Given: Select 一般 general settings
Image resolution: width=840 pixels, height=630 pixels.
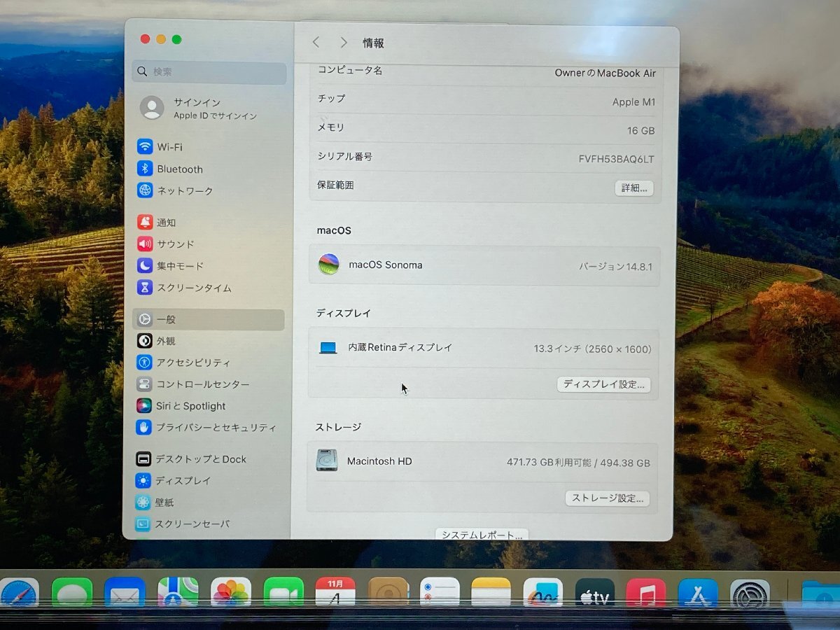Looking at the screenshot, I should pos(209,319).
